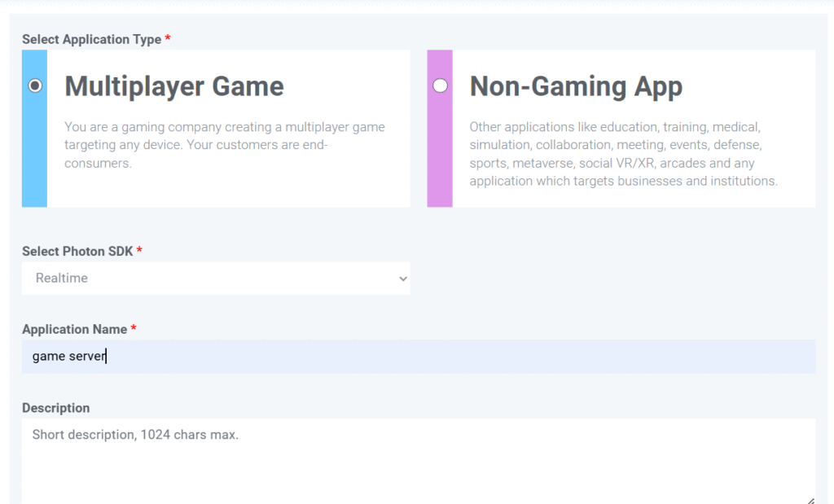Viewport: 834px width, 504px height.
Task: Click the purple strip on Non-Gaming App card
Action: tap(440, 163)
